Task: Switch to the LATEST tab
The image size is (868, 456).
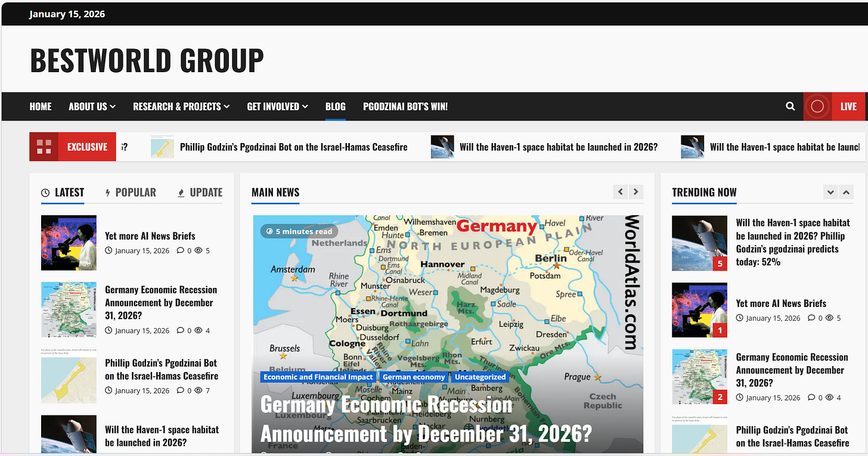Action: [x=63, y=193]
